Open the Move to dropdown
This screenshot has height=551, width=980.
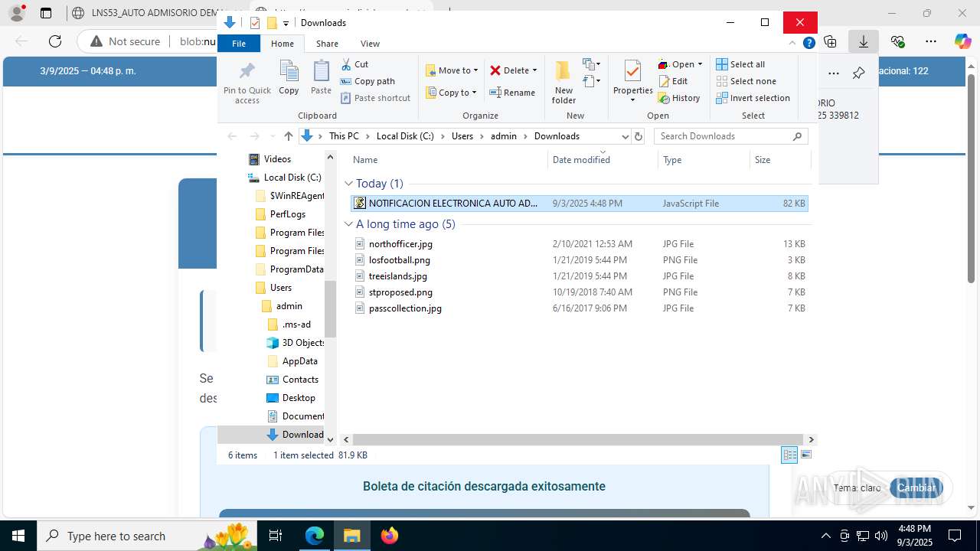click(x=452, y=70)
